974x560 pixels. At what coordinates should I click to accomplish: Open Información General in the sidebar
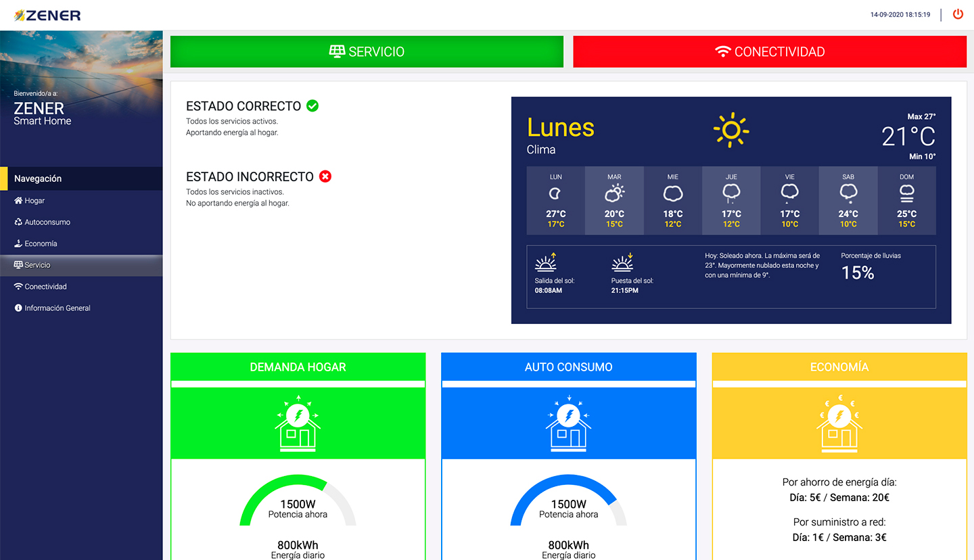point(57,308)
